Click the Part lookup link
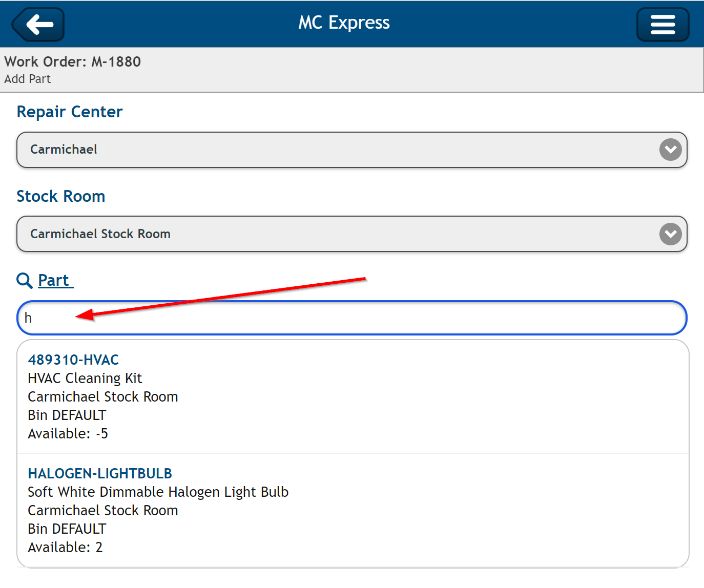Viewport: 704px width, 588px height. pos(55,280)
